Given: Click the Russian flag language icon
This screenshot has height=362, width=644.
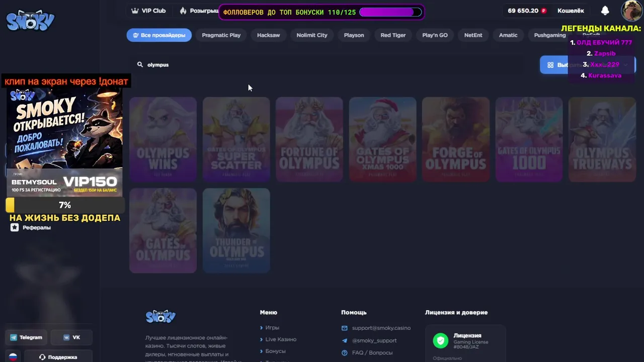Looking at the screenshot, I should pos(13,356).
